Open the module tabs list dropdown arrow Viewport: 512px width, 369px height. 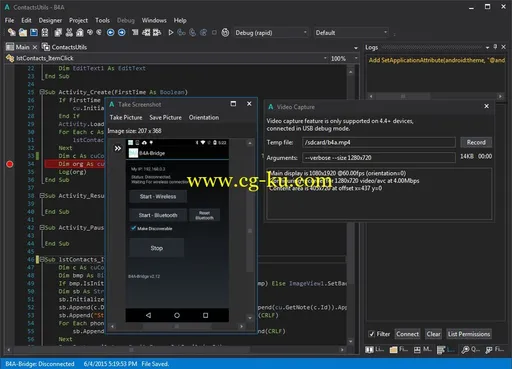(x=356, y=48)
